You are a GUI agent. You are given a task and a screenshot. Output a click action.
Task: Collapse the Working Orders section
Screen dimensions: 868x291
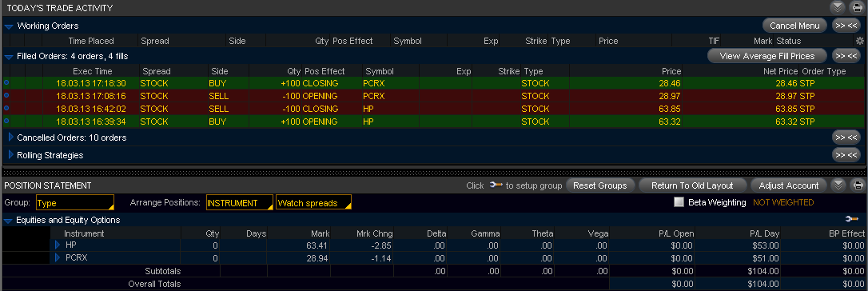click(9, 26)
